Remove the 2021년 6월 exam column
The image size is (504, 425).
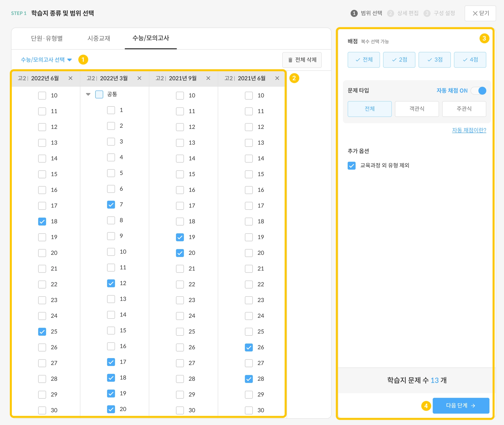277,78
